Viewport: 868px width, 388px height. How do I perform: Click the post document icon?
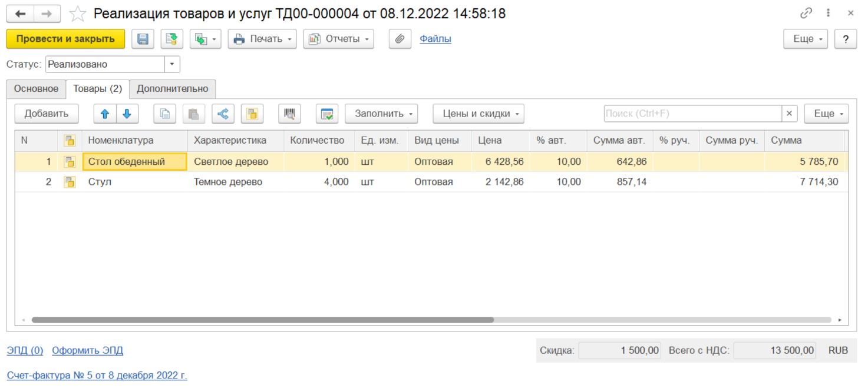coord(171,39)
